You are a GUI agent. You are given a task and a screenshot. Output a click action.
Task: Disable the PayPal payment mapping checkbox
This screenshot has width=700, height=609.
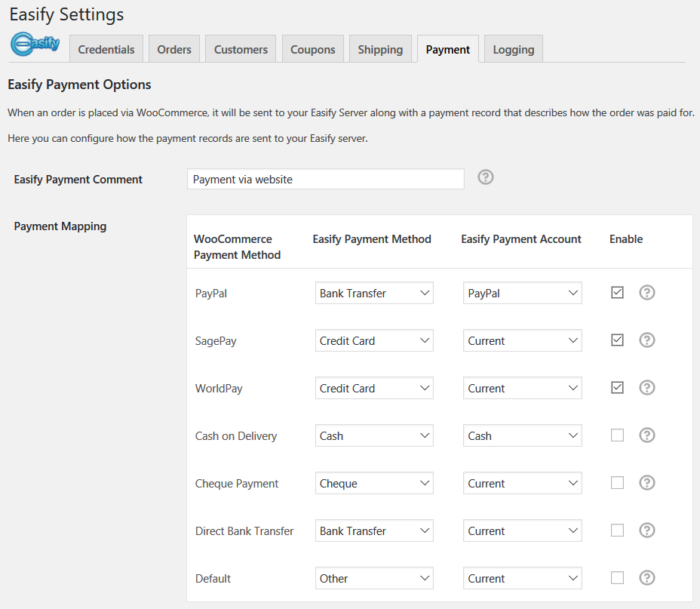point(618,293)
